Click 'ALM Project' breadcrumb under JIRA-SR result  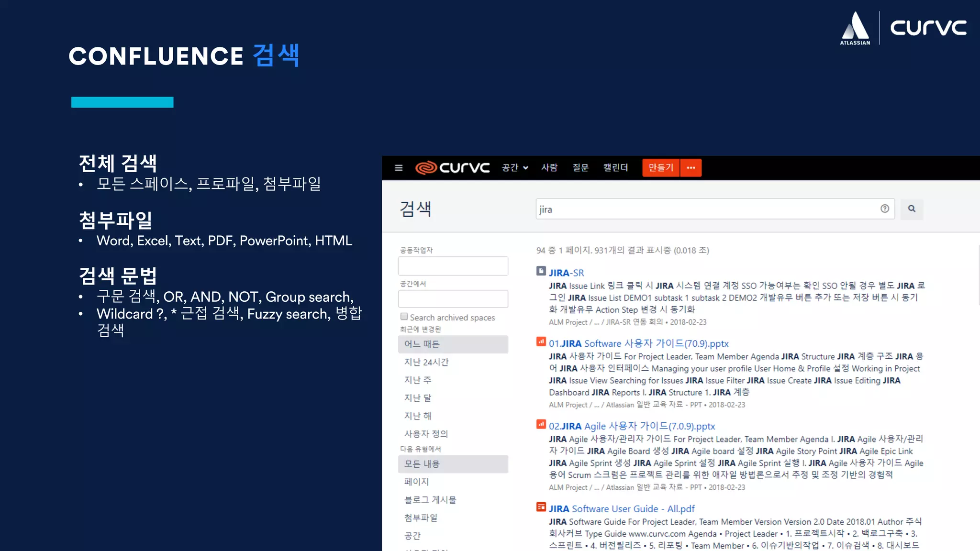[568, 322]
